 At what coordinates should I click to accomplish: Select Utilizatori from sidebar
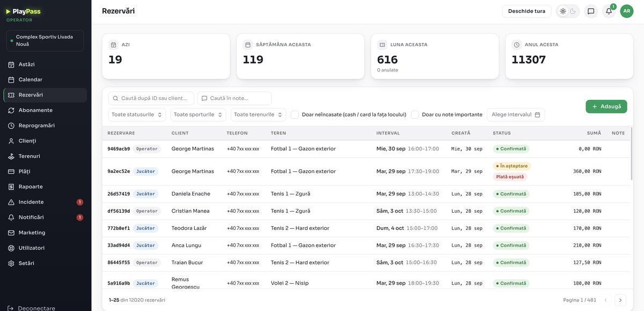(x=45, y=248)
